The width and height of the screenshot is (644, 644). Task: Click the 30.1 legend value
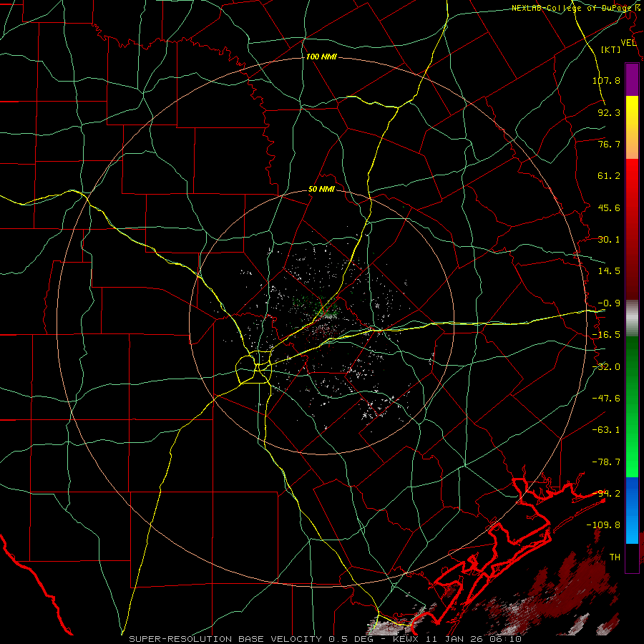click(609, 240)
